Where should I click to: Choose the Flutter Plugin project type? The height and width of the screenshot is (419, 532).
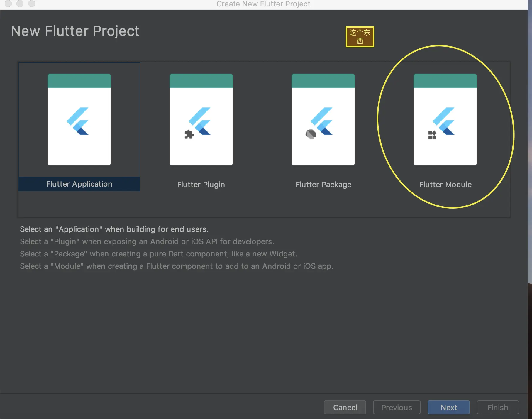(x=201, y=127)
